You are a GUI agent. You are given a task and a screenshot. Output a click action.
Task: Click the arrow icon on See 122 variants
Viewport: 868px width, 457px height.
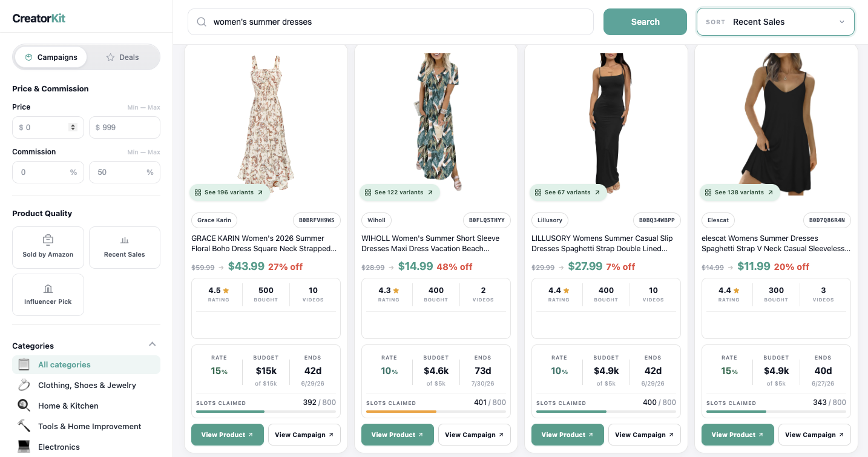pyautogui.click(x=430, y=192)
